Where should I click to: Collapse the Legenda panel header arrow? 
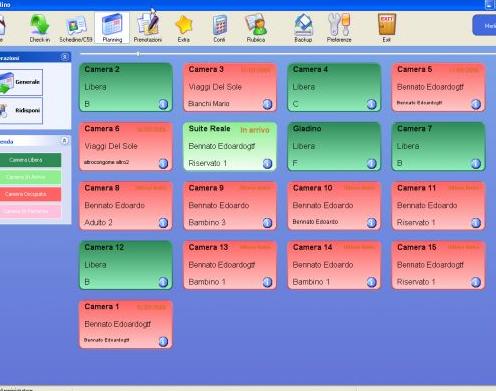click(64, 141)
